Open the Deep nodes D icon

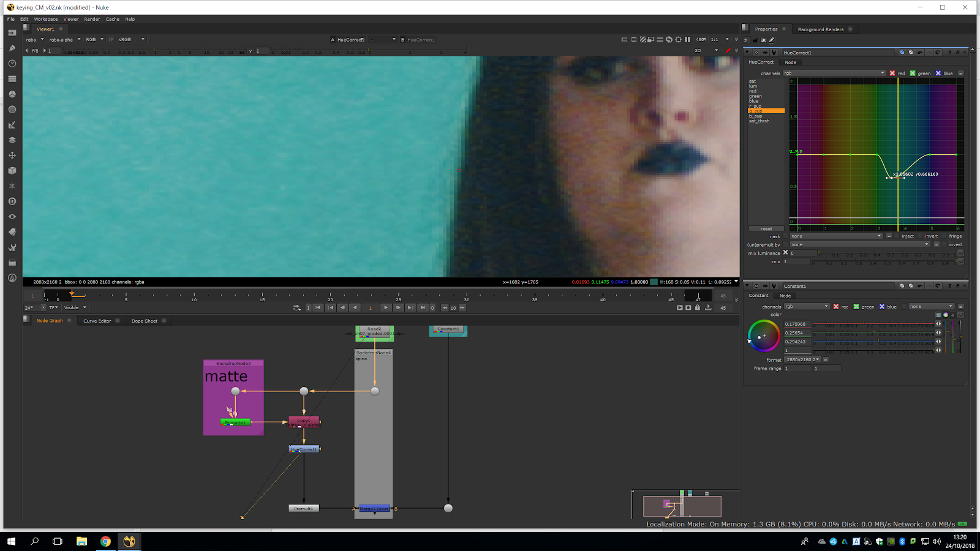click(12, 201)
